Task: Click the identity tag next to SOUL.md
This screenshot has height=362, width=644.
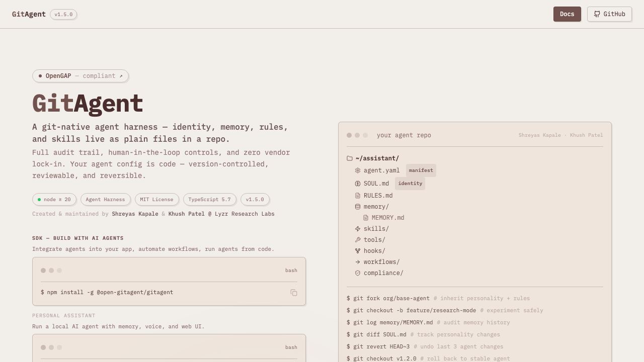Action: tap(410, 184)
